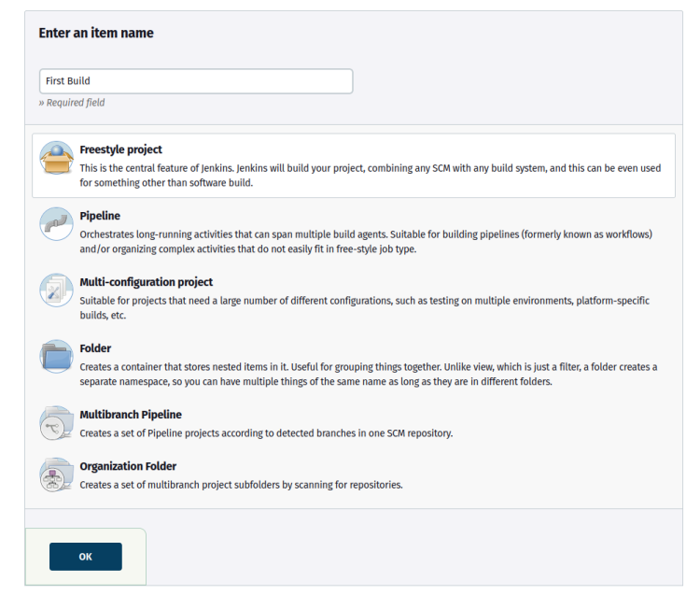Choose the Folder heading

click(95, 348)
